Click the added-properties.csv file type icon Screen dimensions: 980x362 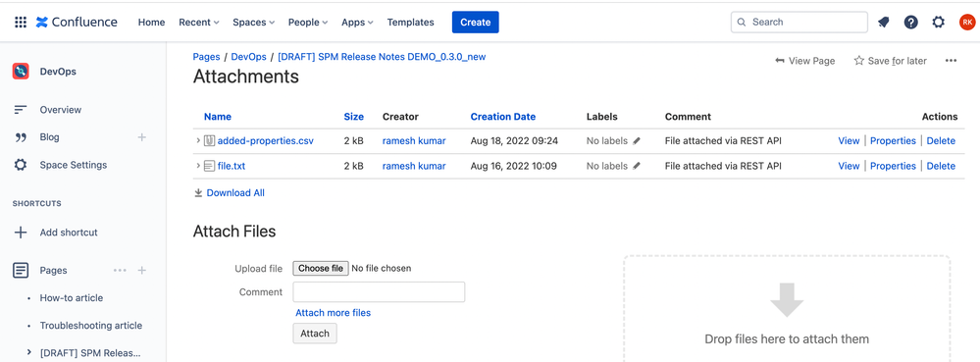pos(209,141)
